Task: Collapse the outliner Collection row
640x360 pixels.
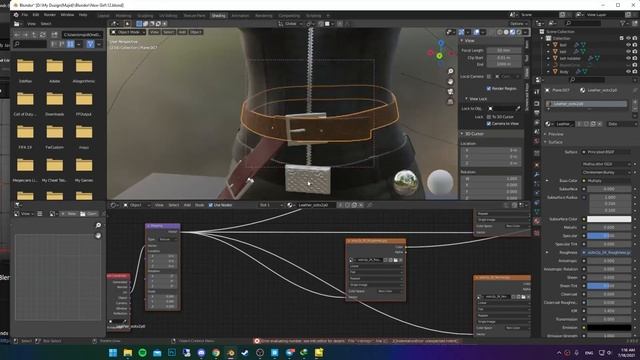Action: click(543, 38)
